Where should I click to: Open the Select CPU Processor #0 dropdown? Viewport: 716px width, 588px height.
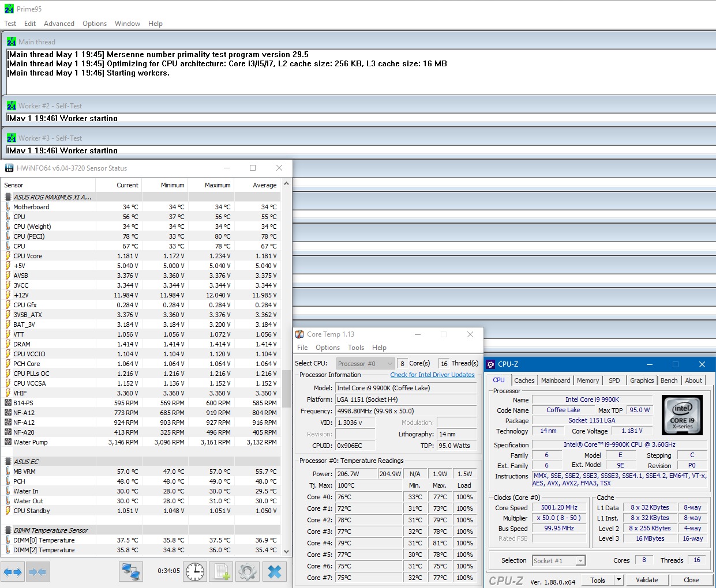(x=365, y=364)
